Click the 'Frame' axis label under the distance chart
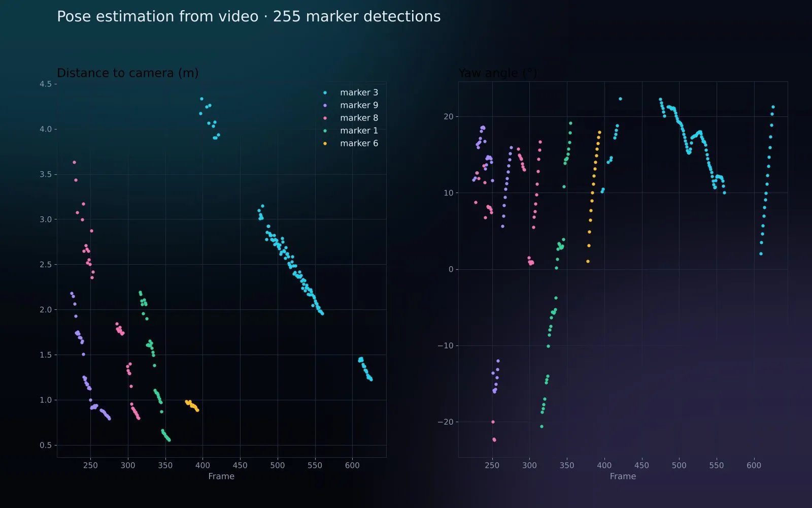 221,477
